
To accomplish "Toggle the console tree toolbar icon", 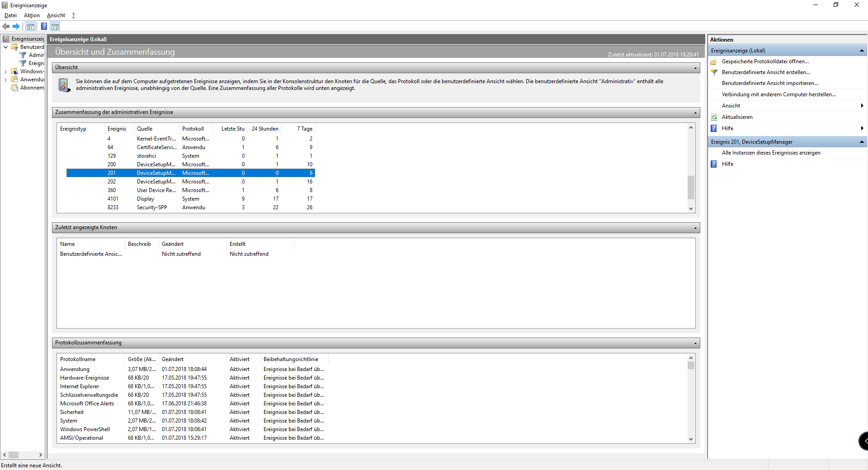I will tap(31, 26).
